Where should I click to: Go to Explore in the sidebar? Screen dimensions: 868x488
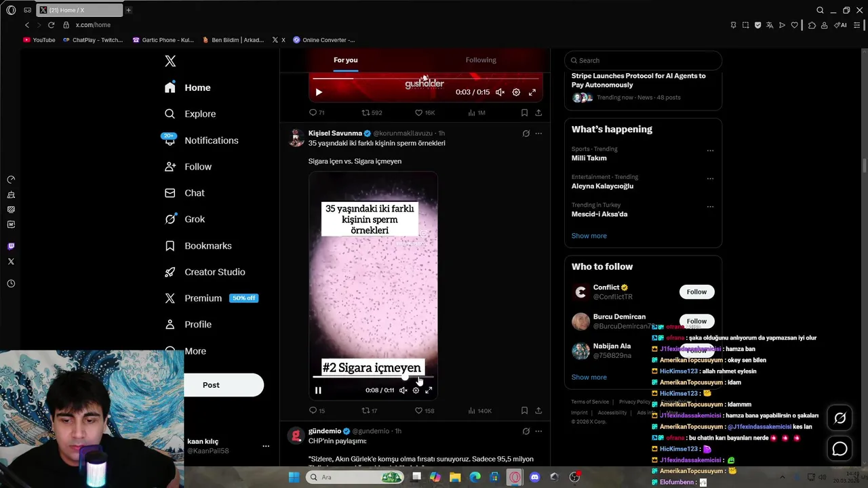(191, 114)
